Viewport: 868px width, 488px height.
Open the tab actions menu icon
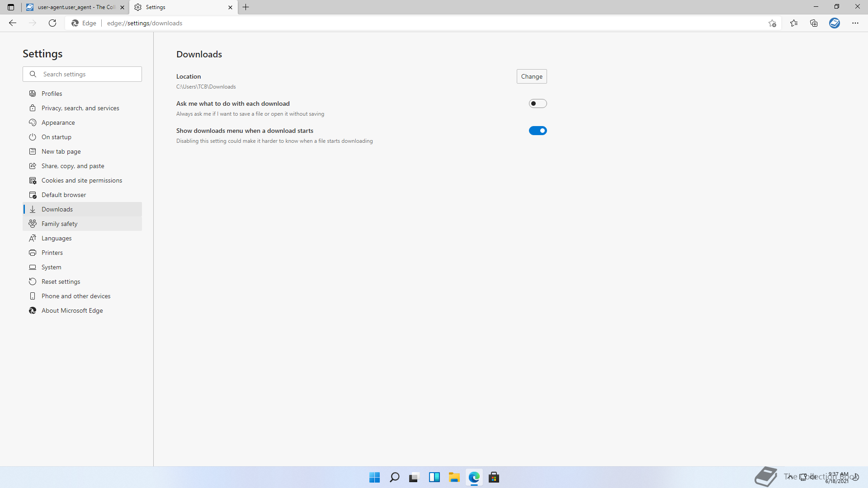11,7
